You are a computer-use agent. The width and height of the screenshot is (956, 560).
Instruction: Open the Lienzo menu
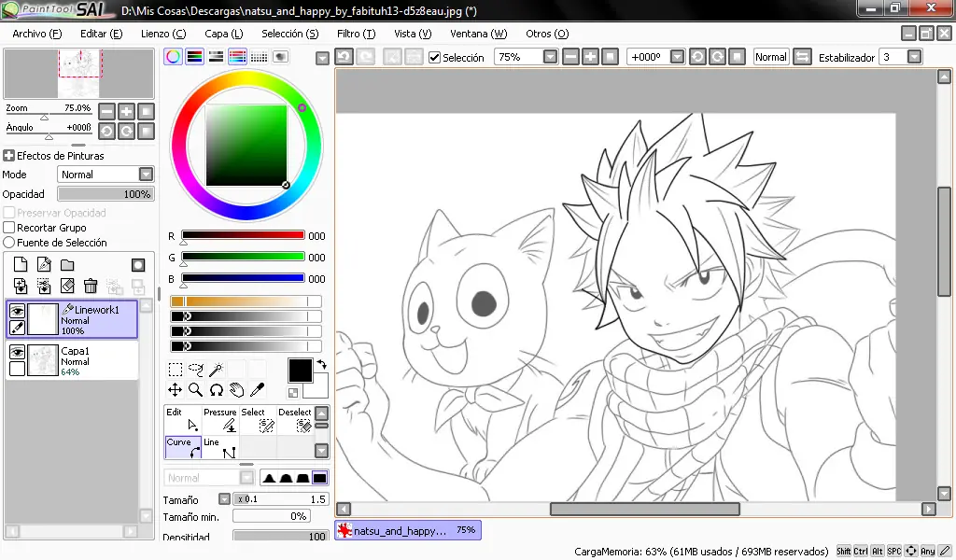click(163, 34)
